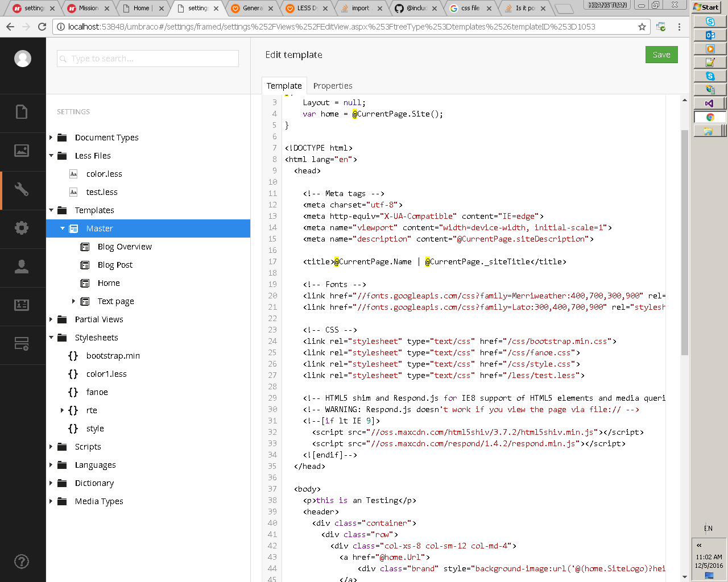Expand the Document Types folder
Screen dimensions: 728x582
51,138
